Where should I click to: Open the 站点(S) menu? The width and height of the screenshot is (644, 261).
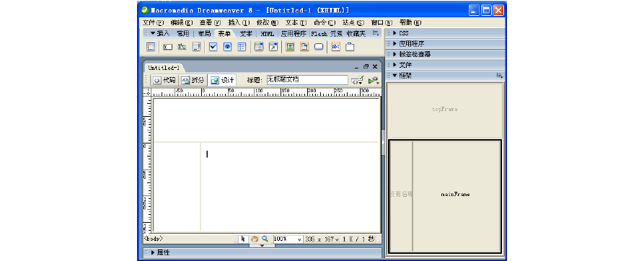(x=353, y=23)
